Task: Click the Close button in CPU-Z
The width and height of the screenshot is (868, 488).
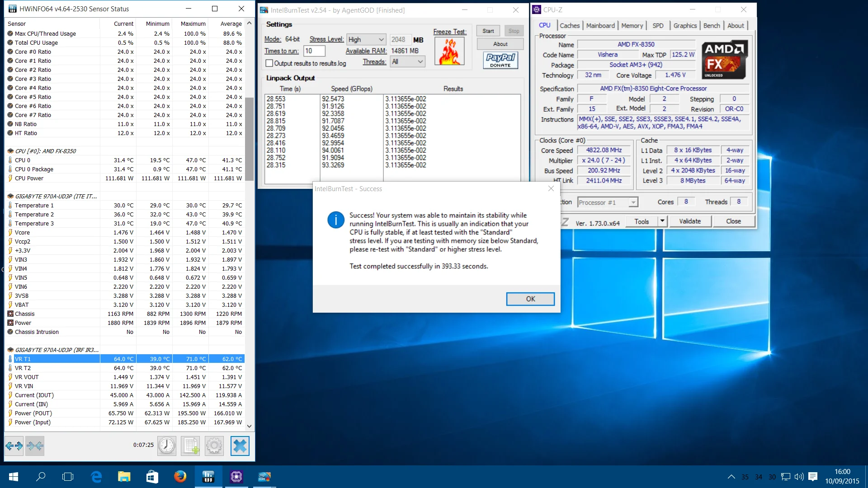Action: [733, 221]
